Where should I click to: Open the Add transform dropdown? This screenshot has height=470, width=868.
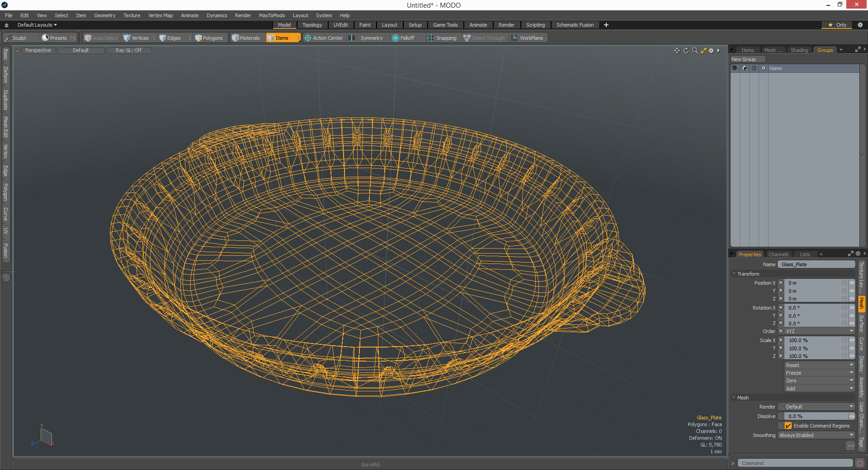[x=819, y=389]
